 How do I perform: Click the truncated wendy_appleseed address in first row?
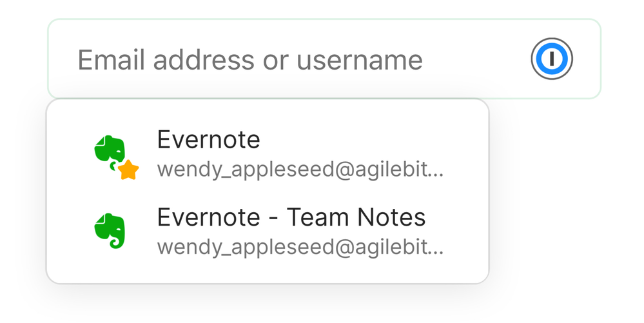300,169
